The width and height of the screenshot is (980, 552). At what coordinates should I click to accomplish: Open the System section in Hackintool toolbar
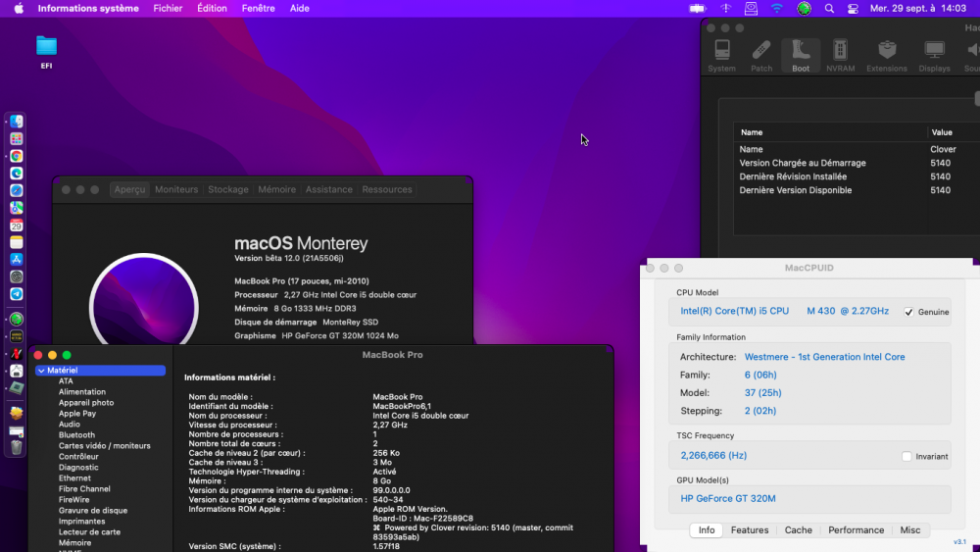click(x=721, y=56)
